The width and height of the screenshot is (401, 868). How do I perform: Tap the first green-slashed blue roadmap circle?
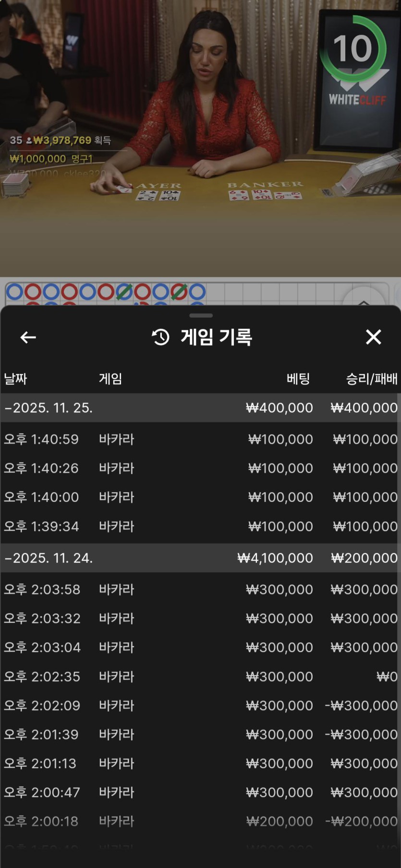tap(124, 291)
